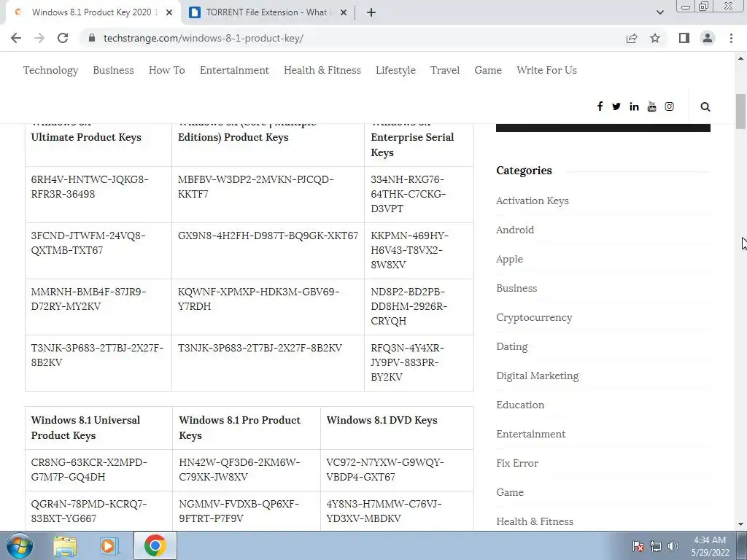This screenshot has width=747, height=560.
Task: Open the Android category
Action: coord(515,230)
